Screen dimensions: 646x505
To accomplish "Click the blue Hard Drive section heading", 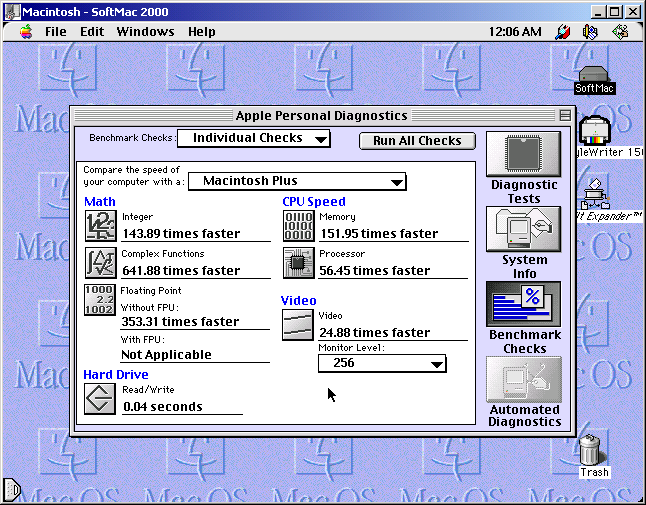I will coord(116,375).
